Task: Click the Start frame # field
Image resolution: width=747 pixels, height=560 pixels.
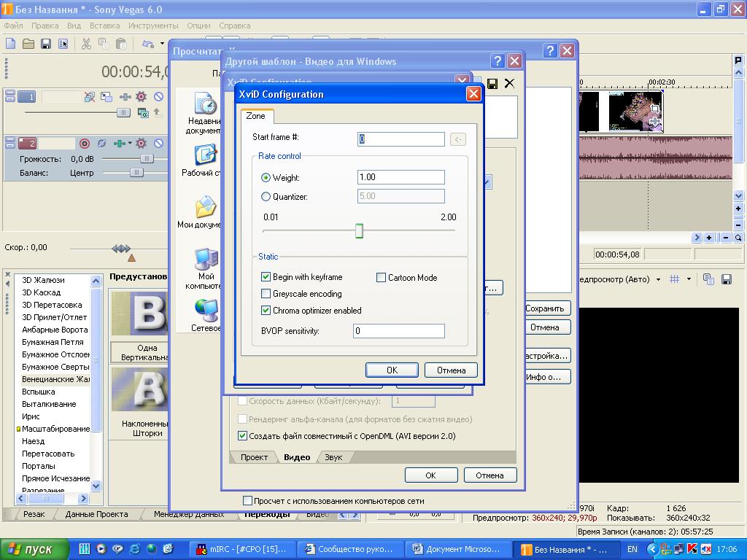Action: pos(401,139)
